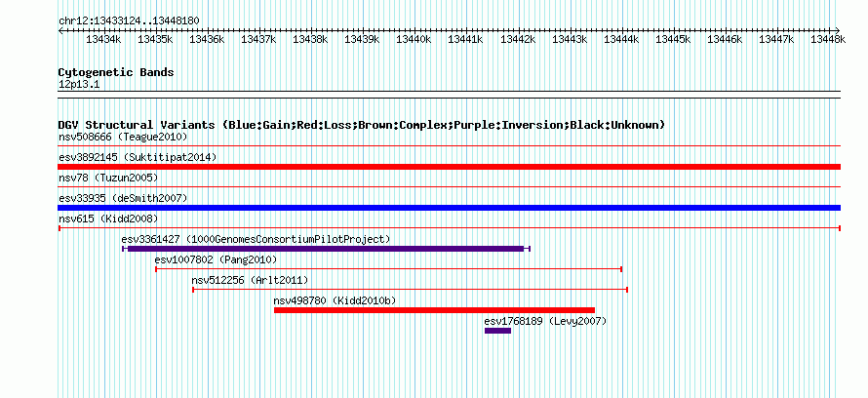Select the 12p13.1 band label
Image resolution: width=868 pixels, height=398 pixels.
pos(79,85)
